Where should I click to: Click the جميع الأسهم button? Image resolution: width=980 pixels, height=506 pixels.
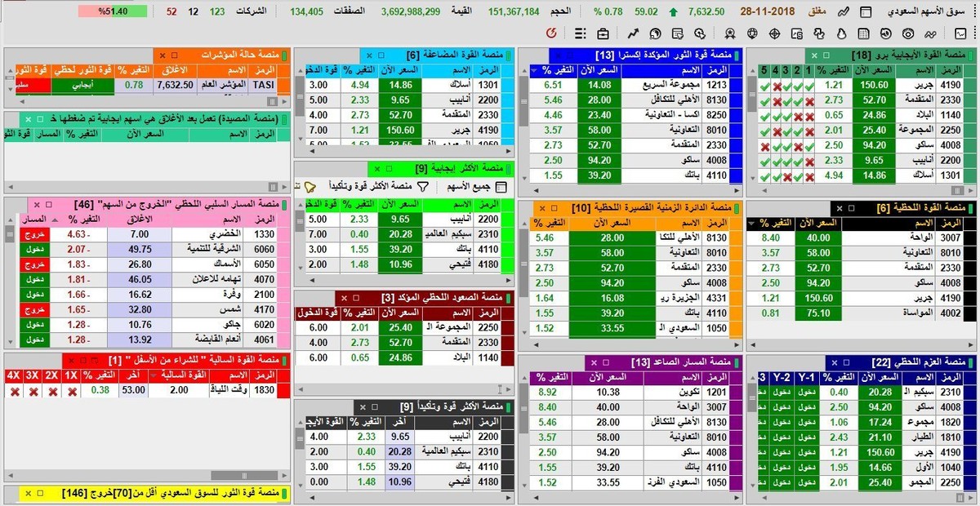click(x=476, y=187)
